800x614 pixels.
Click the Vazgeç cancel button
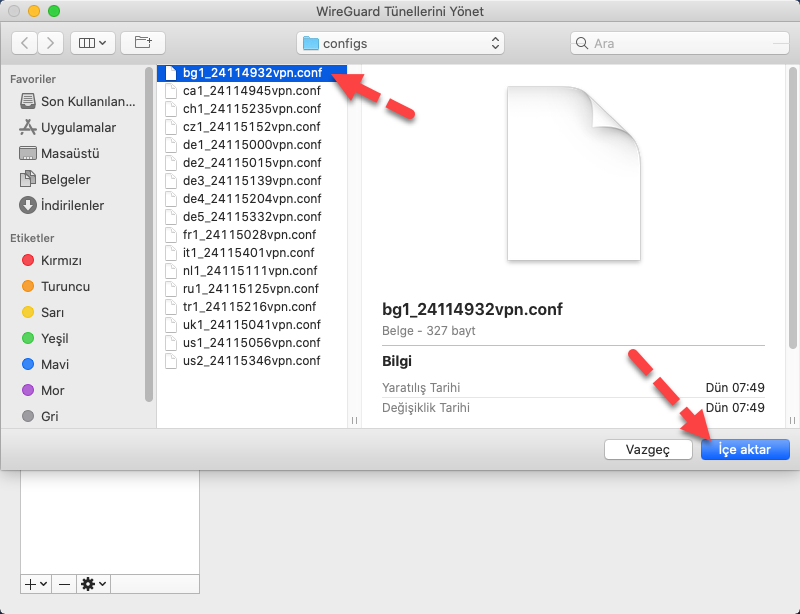(x=648, y=450)
